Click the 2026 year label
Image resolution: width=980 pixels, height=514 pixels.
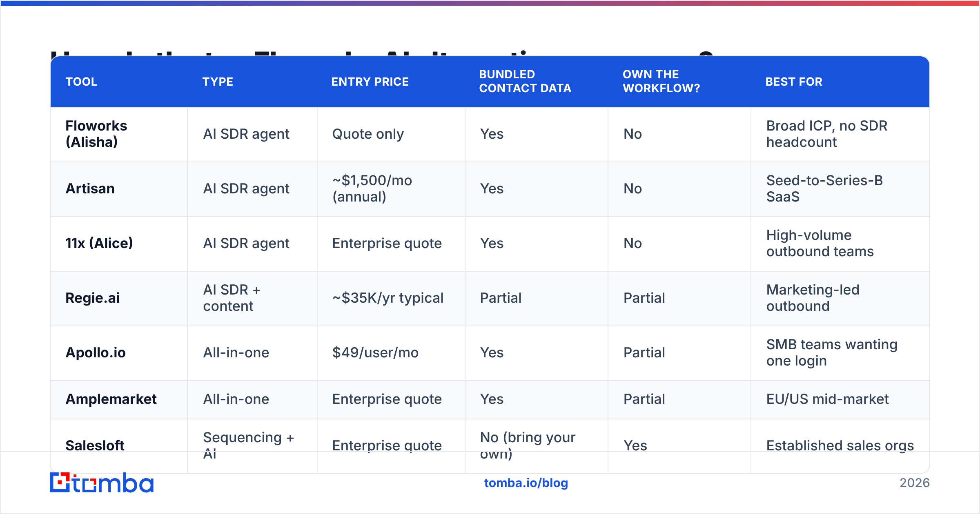tap(915, 483)
